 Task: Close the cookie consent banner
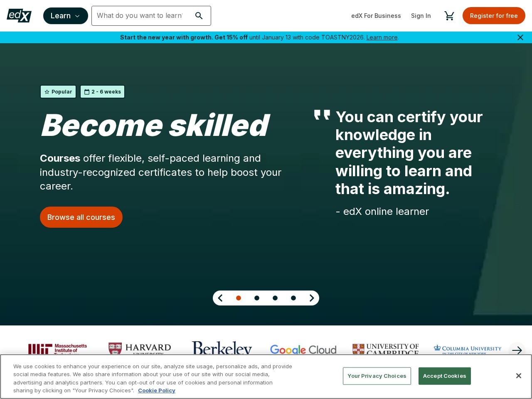(518, 376)
